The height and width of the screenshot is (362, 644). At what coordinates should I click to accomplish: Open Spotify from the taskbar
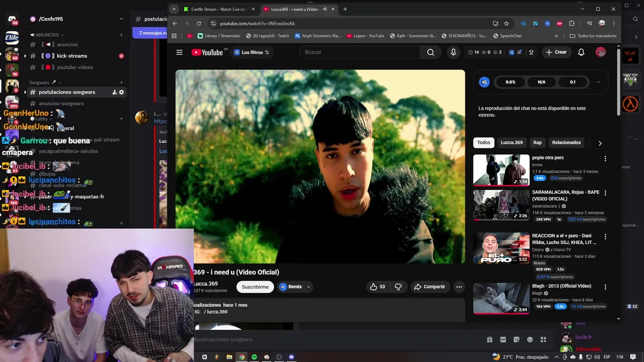254,357
